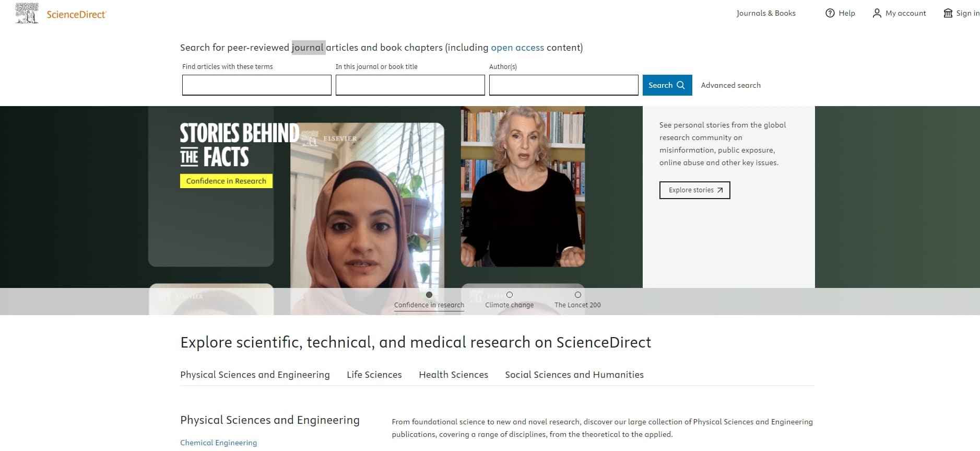This screenshot has width=980, height=451.
Task: Open My account text link
Action: point(905,13)
